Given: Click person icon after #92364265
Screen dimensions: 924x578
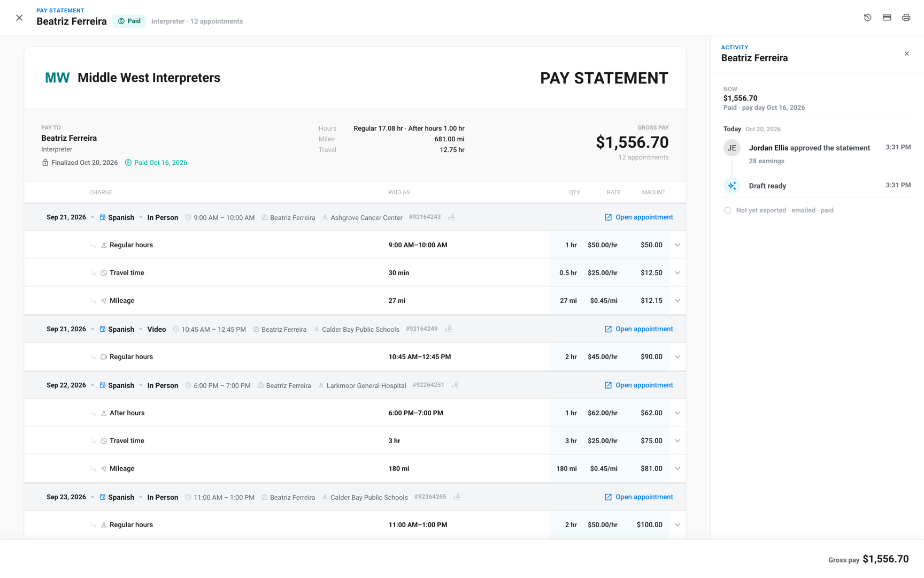Looking at the screenshot, I should (457, 497).
